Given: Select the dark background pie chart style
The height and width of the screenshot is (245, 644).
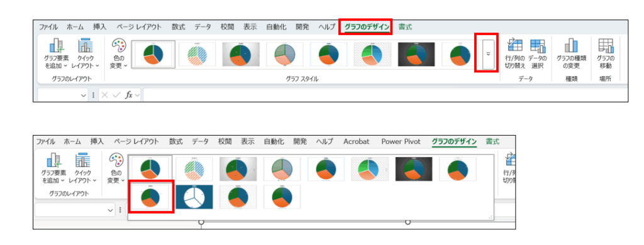Looking at the screenshot, I should [416, 54].
